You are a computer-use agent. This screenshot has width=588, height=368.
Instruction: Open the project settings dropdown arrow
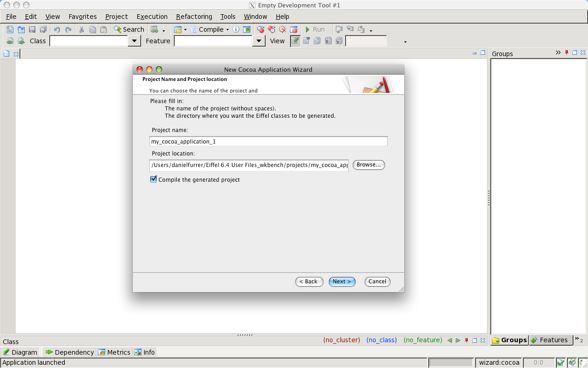(185, 30)
